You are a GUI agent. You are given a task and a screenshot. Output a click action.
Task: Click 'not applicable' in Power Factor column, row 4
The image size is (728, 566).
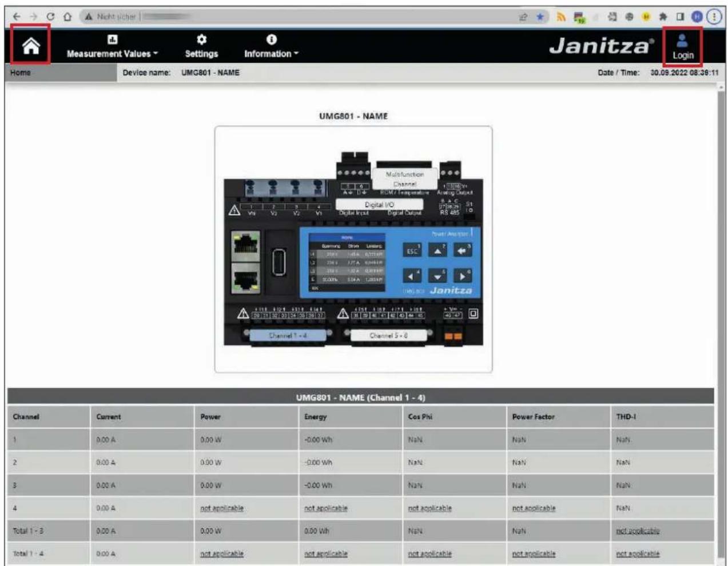click(534, 508)
